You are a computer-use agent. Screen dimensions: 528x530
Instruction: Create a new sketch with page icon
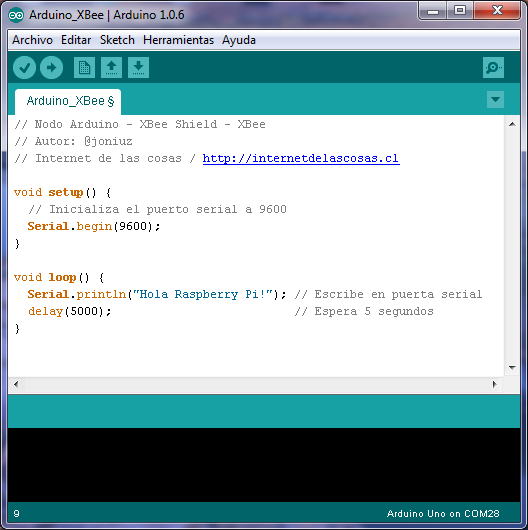84,68
